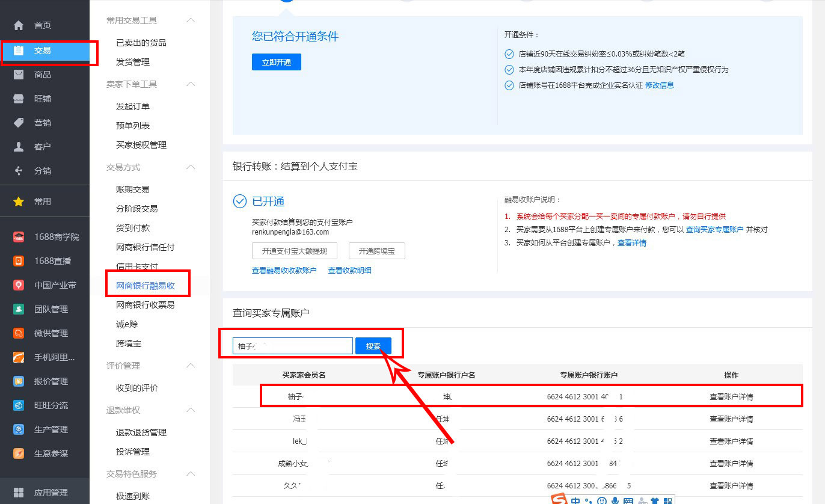Open the 旺旺分流 icon
This screenshot has width=825, height=504.
[19, 405]
